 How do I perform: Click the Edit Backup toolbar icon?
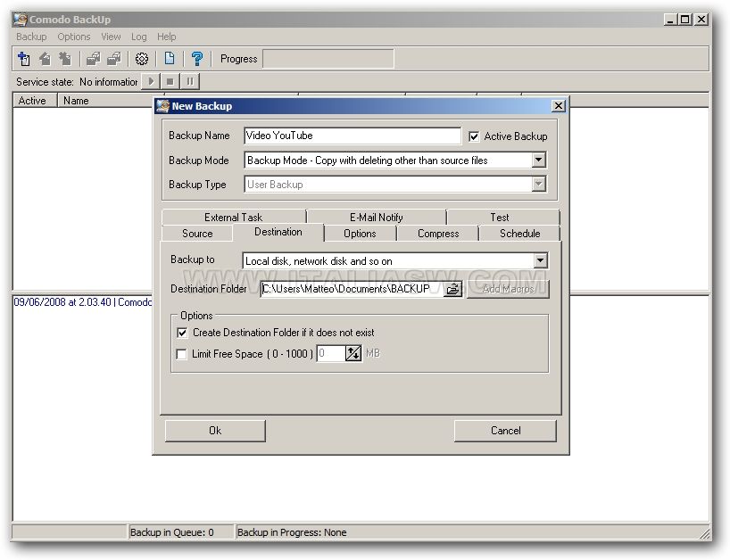(x=45, y=59)
